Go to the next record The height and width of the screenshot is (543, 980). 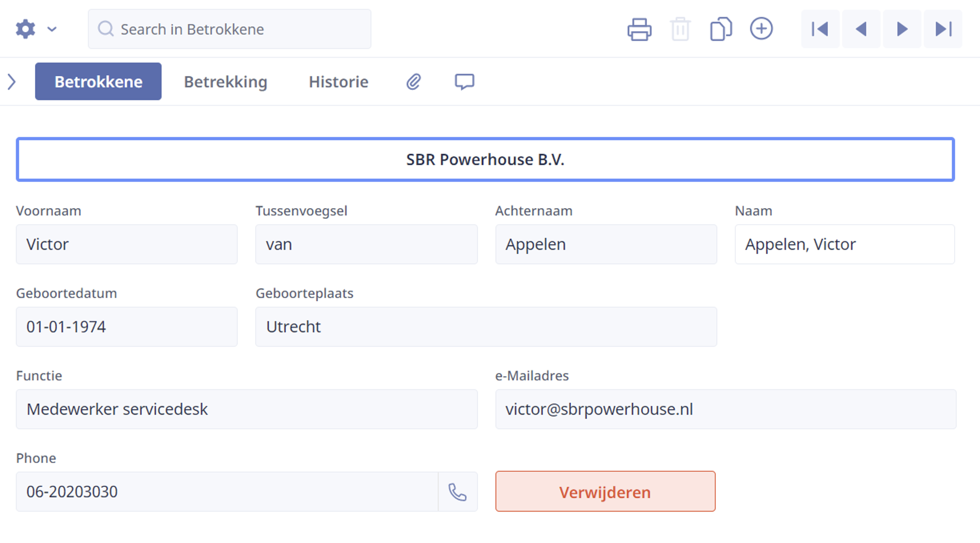(902, 29)
